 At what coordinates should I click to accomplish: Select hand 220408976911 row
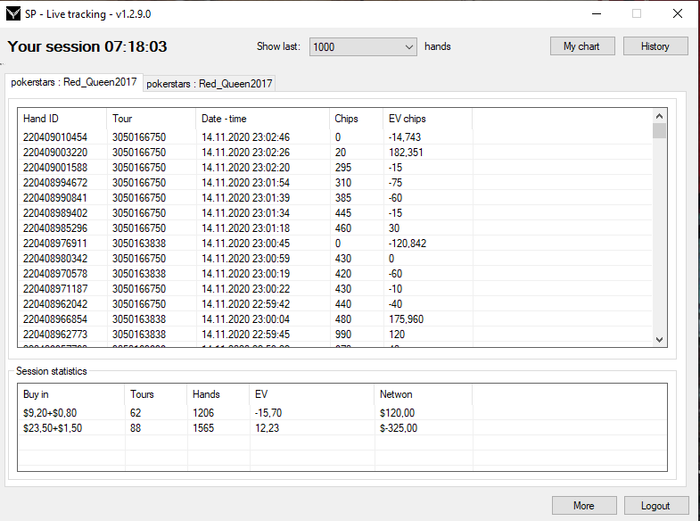(x=335, y=243)
